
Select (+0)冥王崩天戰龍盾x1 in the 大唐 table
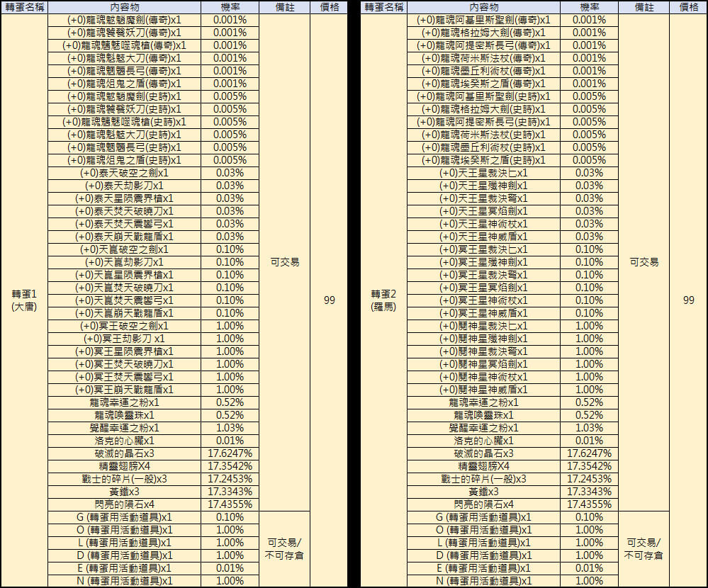pos(124,390)
